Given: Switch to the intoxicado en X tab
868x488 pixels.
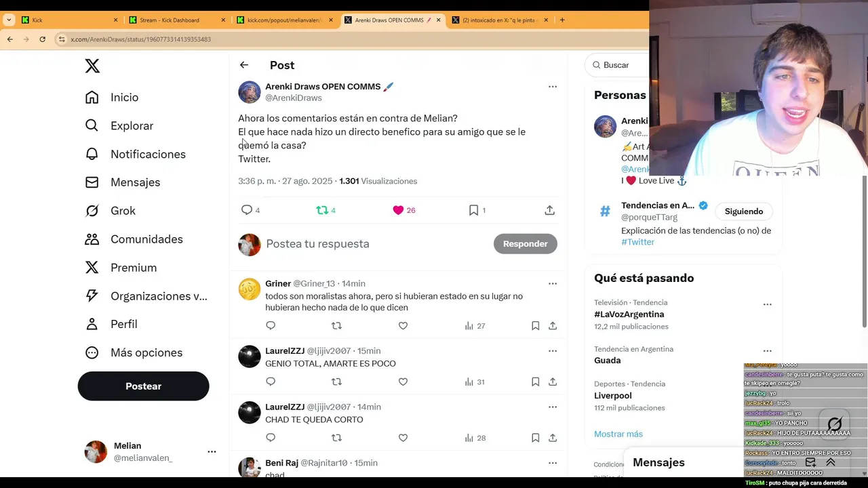Looking at the screenshot, I should (x=500, y=20).
